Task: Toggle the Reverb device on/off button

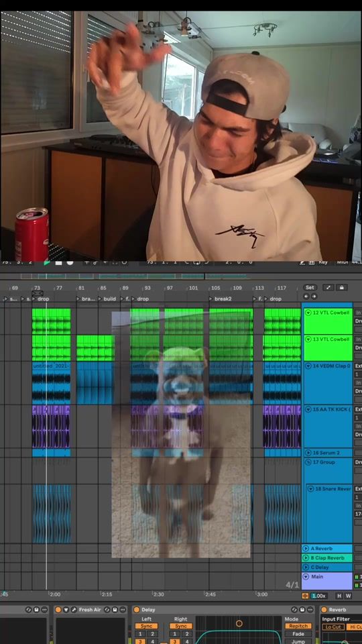Action: [x=324, y=610]
